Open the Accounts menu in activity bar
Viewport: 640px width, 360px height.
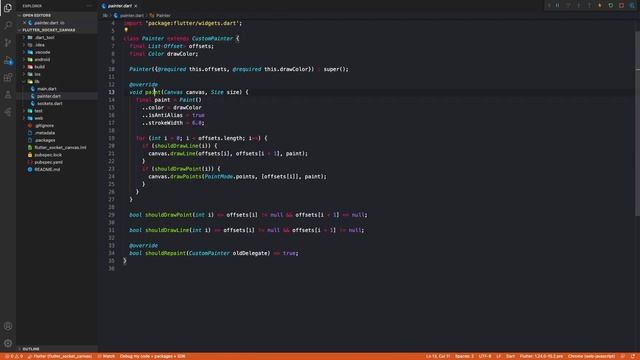tap(8, 326)
